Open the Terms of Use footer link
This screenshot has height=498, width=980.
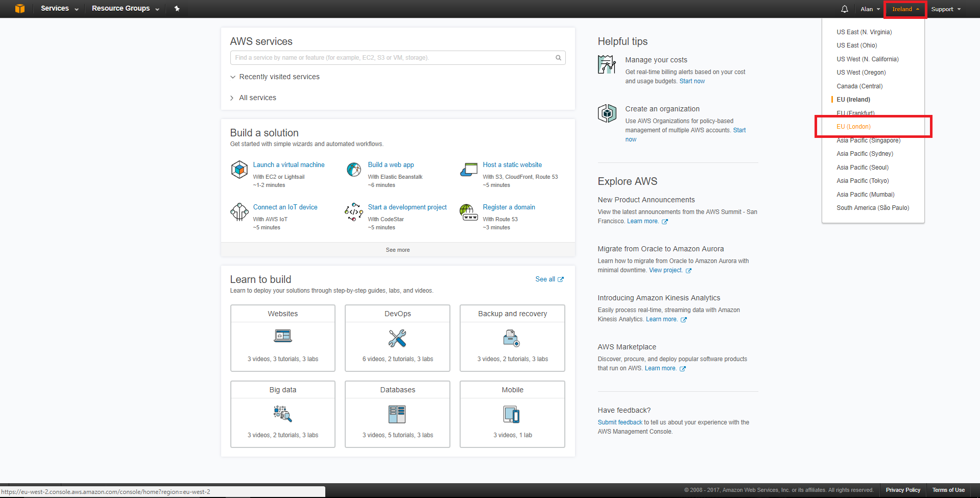[948, 490]
